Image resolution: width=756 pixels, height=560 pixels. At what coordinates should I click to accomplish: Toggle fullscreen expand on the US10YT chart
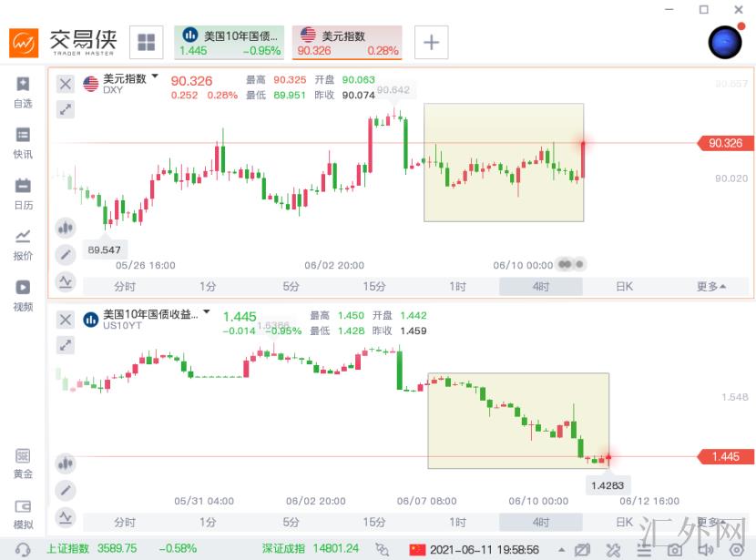coord(65,345)
